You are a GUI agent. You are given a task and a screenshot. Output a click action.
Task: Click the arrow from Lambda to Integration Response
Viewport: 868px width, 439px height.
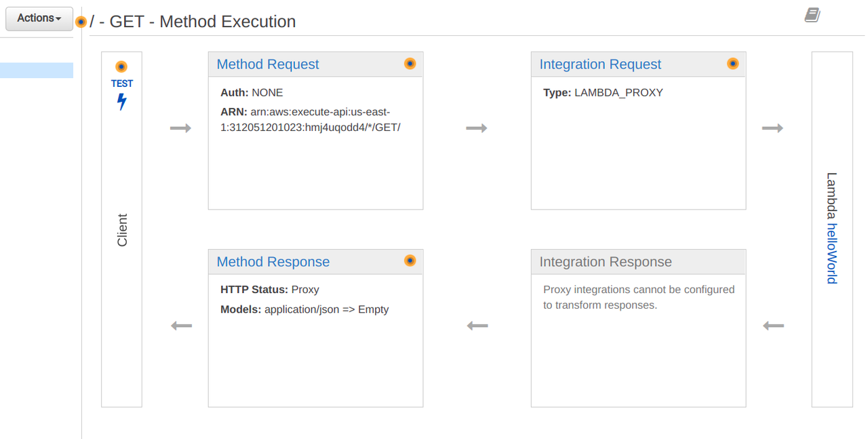[x=773, y=326]
